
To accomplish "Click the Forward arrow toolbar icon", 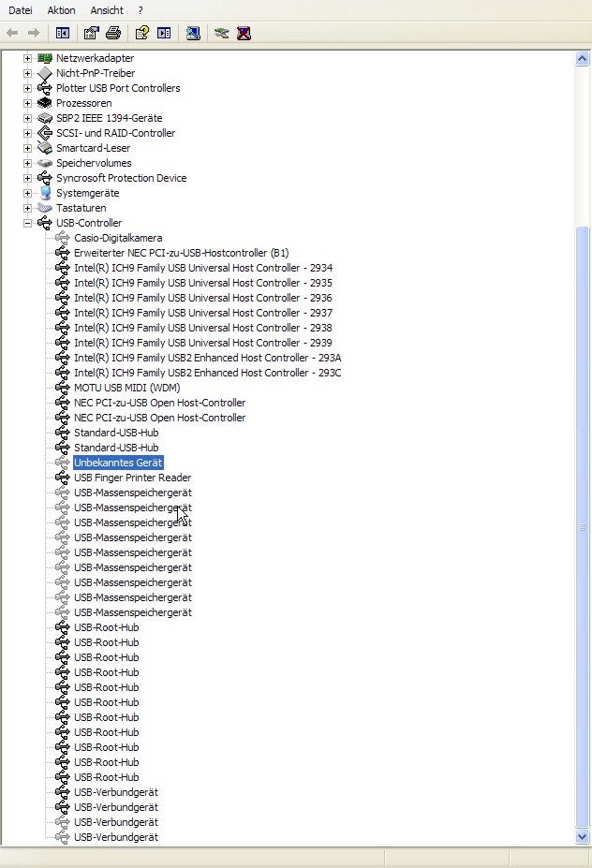I will 34,33.
